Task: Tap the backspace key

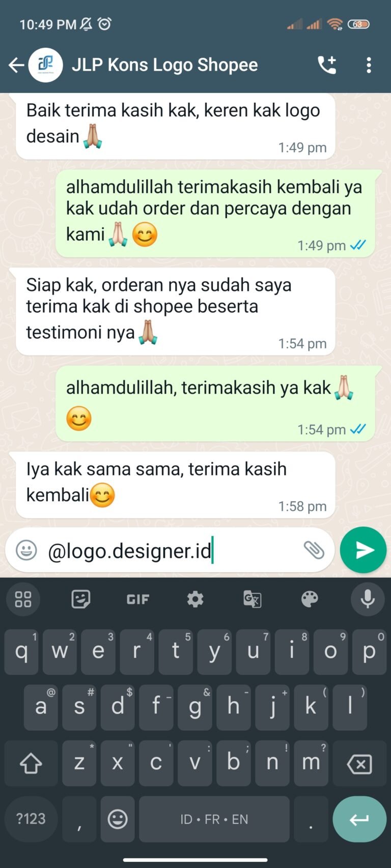Action: [x=359, y=763]
